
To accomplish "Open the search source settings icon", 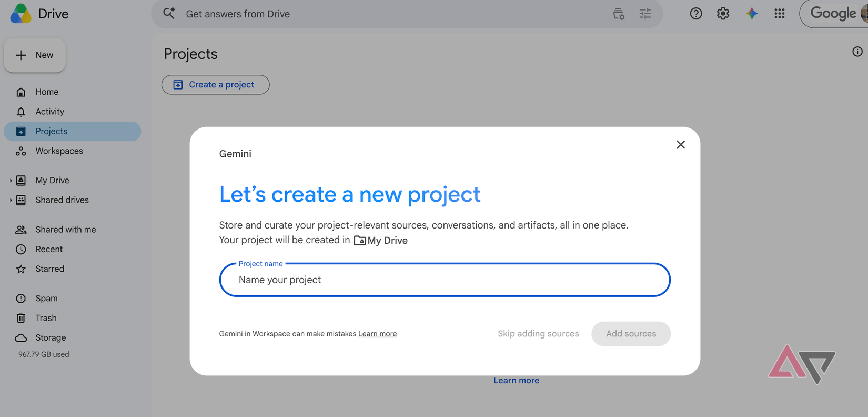I will [x=619, y=14].
